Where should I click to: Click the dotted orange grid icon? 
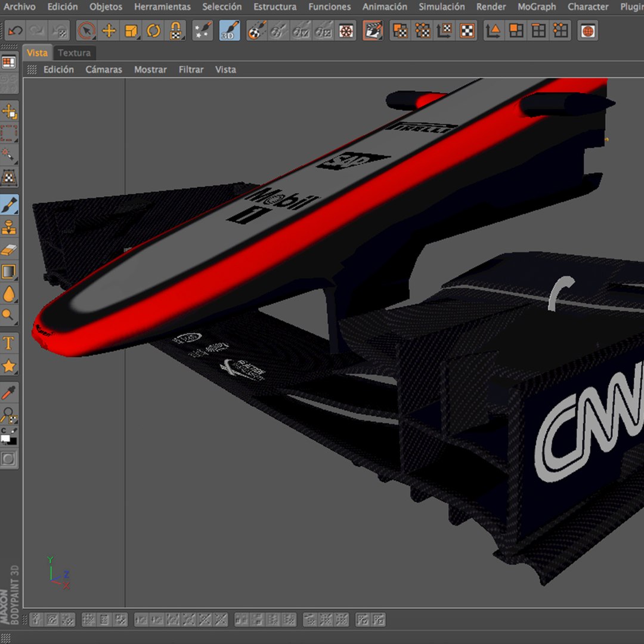560,31
